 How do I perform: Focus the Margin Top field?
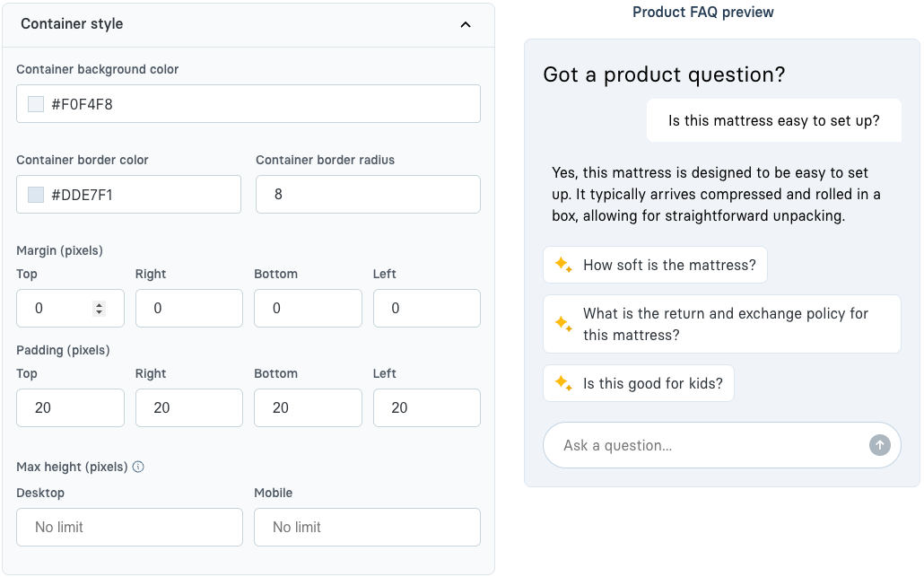click(x=70, y=309)
